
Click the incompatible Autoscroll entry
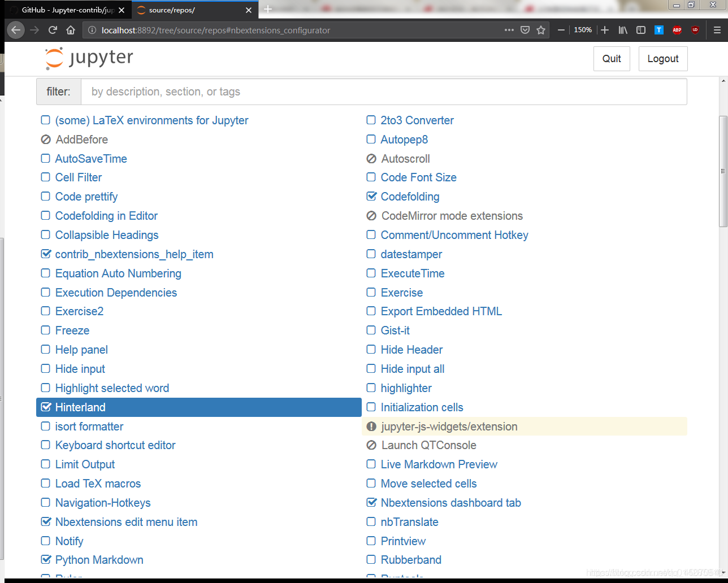406,159
